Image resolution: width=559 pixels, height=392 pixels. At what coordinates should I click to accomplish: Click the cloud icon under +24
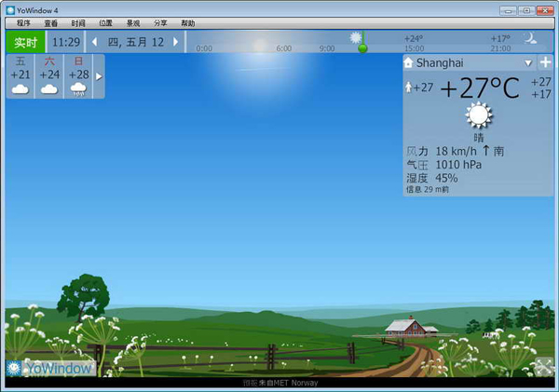49,88
